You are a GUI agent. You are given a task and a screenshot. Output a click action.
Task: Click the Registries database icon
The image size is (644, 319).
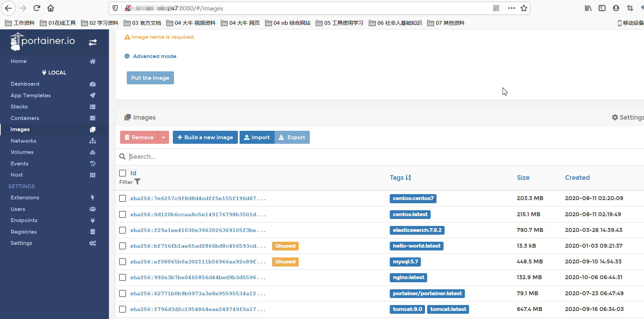[93, 232]
